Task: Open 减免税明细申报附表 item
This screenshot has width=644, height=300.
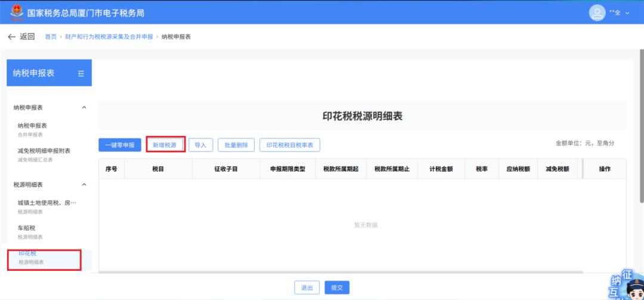Action: click(x=49, y=154)
